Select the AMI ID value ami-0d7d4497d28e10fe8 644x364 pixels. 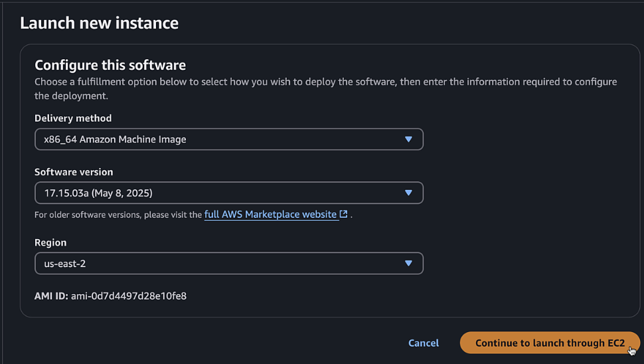pyautogui.click(x=129, y=296)
